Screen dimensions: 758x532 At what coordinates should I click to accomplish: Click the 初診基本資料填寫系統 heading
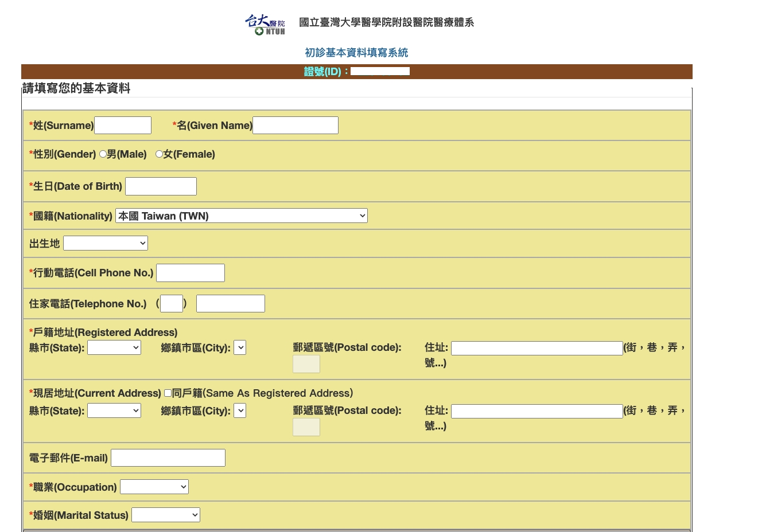pos(356,53)
